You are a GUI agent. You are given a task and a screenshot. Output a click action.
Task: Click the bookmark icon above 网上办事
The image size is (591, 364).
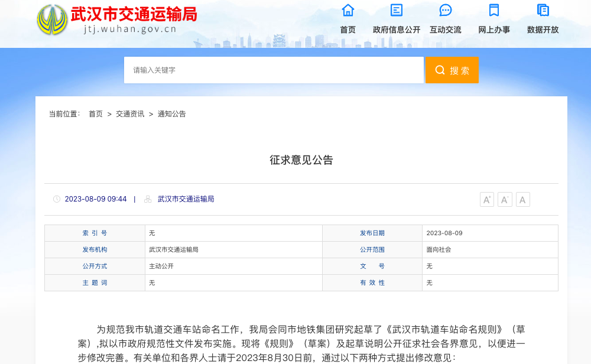click(493, 10)
